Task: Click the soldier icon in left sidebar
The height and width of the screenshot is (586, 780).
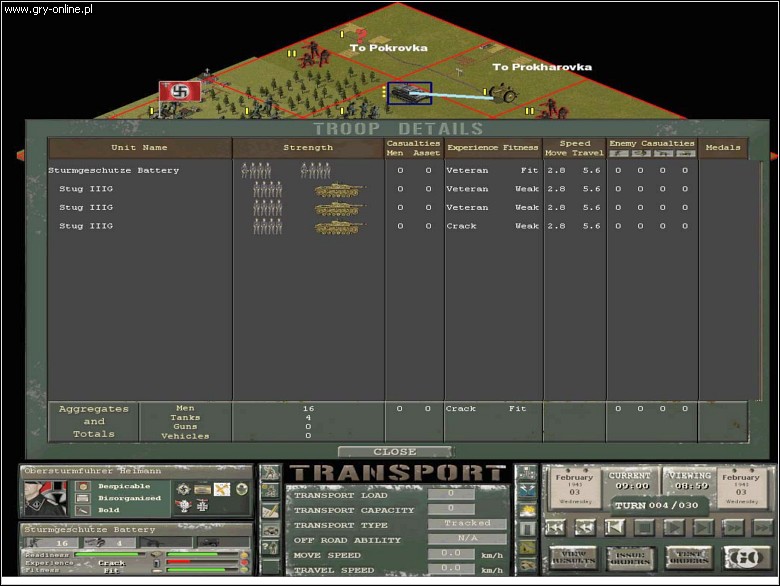Action: coord(270,473)
